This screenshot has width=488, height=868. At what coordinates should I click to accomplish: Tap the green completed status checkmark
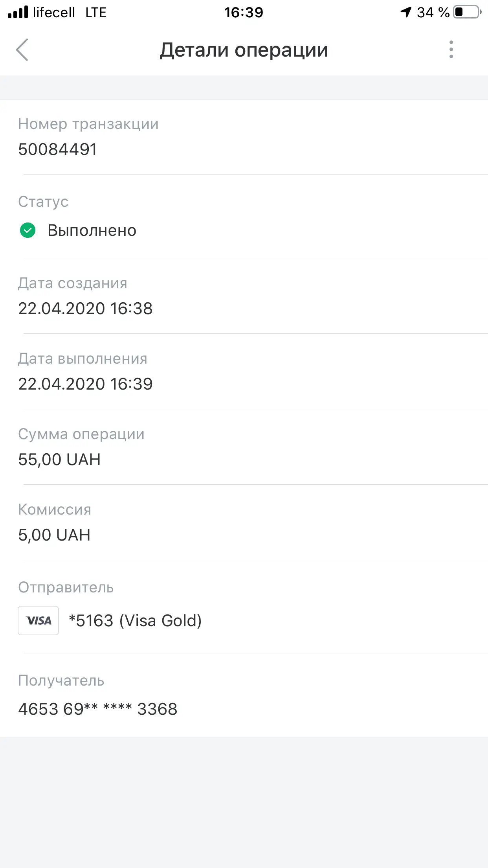28,230
